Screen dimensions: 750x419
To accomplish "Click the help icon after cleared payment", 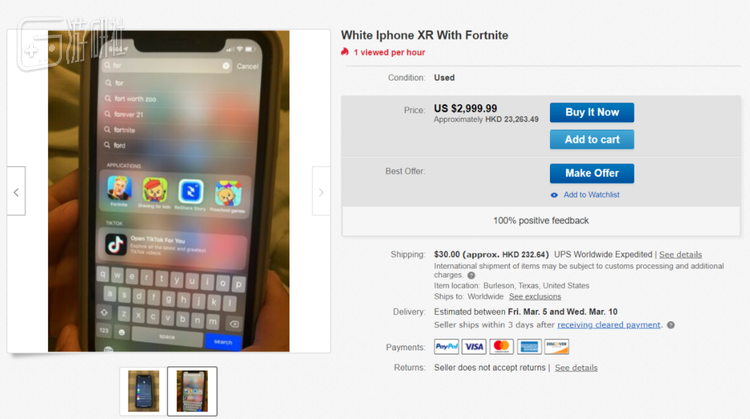I will (671, 325).
